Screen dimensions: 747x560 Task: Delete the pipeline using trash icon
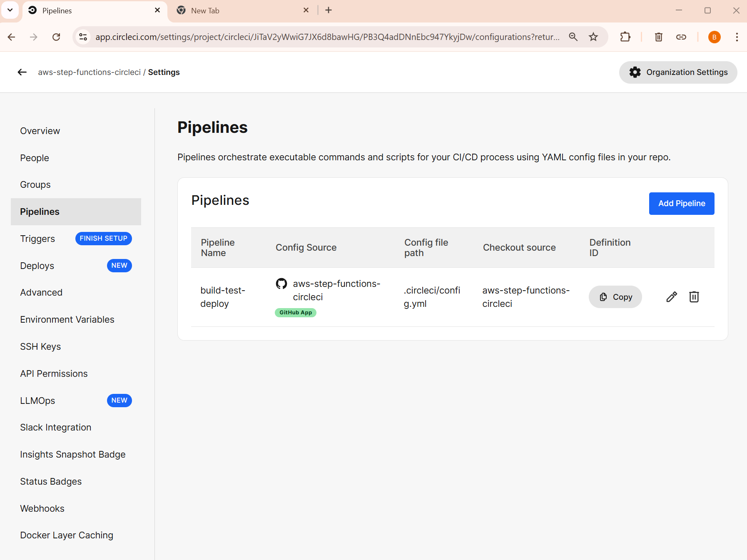point(694,297)
